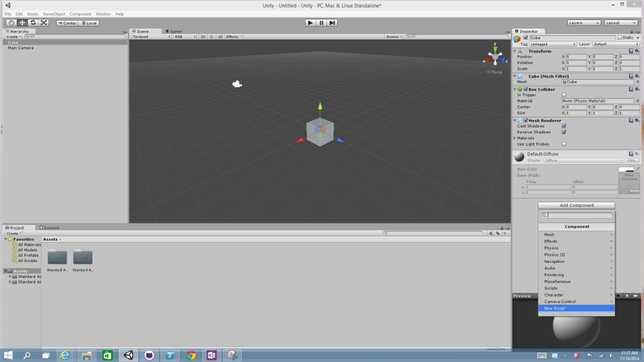Image resolution: width=644 pixels, height=362 pixels.
Task: Click the camera icon in the scene
Action: [237, 84]
